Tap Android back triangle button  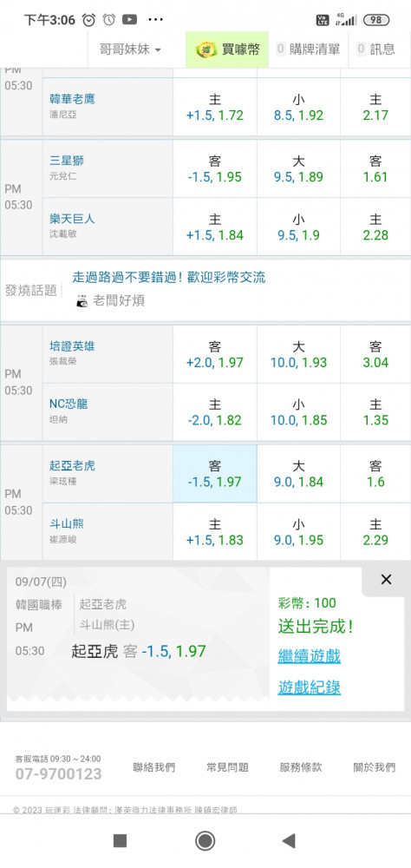coord(288,841)
